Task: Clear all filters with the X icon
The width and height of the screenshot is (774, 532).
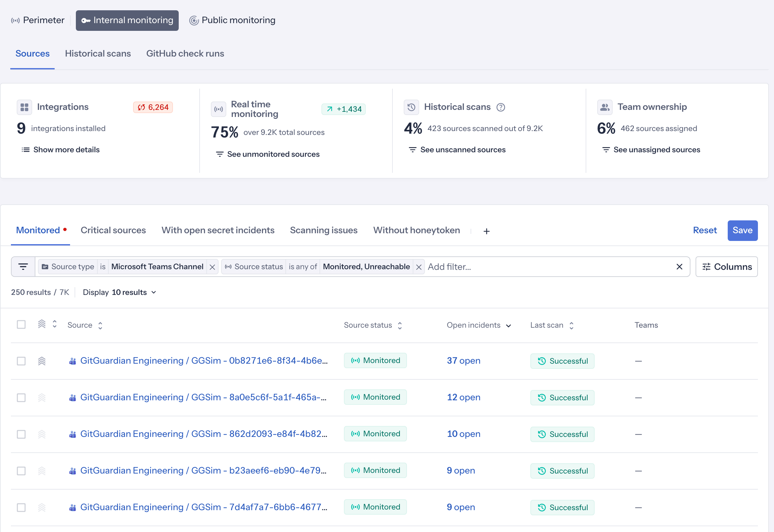Action: point(679,267)
